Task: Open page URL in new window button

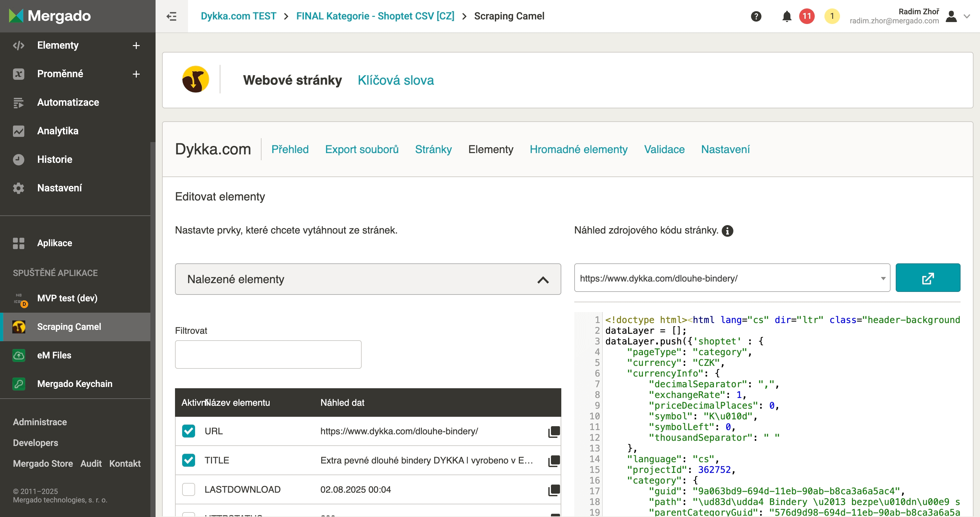Action: click(x=927, y=278)
